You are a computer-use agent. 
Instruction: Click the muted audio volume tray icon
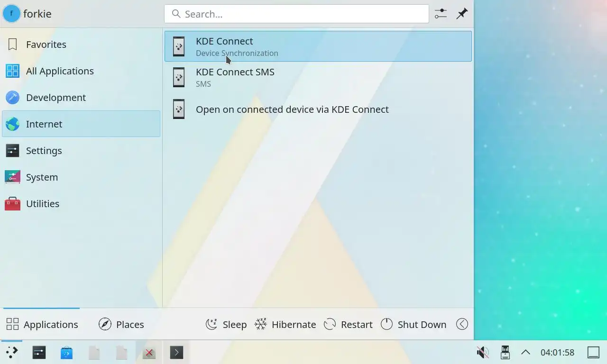click(483, 352)
